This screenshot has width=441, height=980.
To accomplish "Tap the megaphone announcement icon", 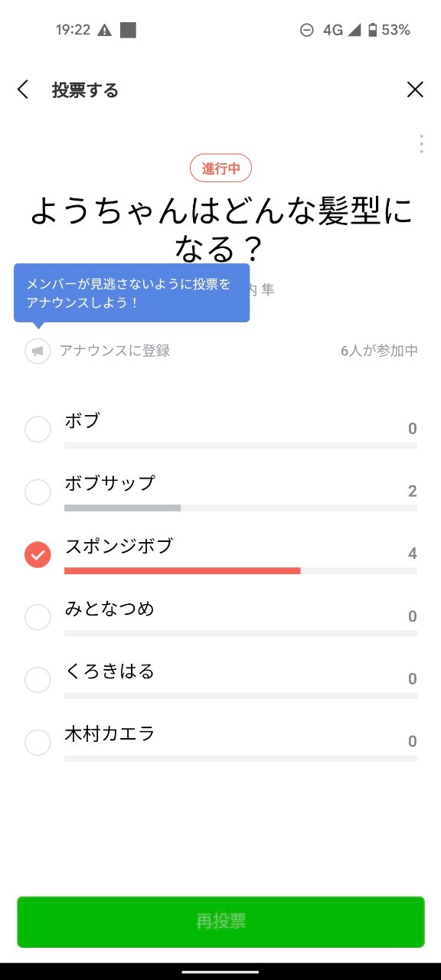I will point(38,351).
